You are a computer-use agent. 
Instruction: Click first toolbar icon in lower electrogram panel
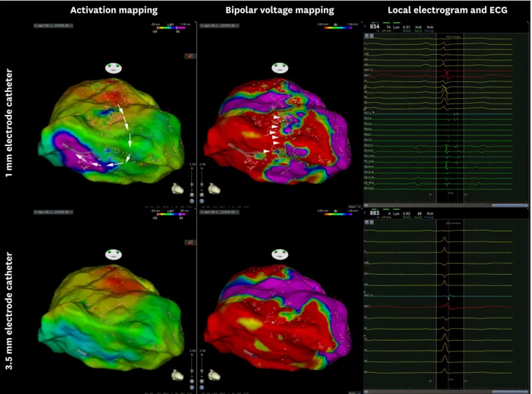click(367, 222)
